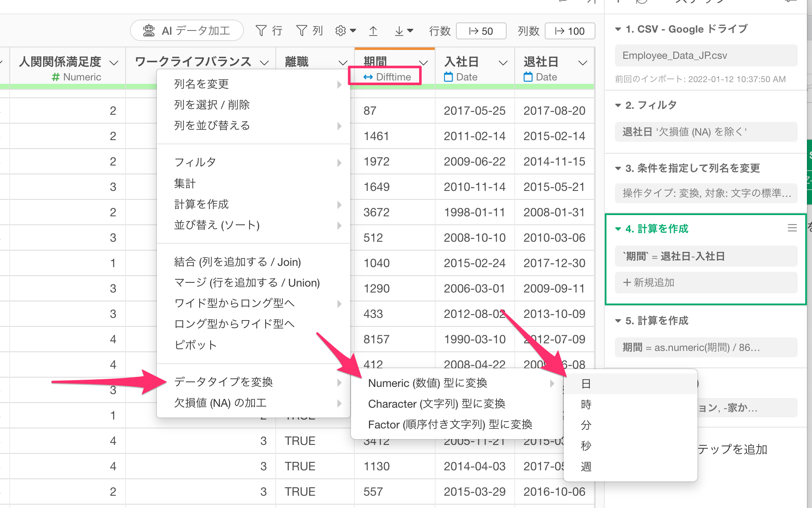This screenshot has height=508, width=812.
Task: Click the row count field showing 50
Action: (x=481, y=31)
